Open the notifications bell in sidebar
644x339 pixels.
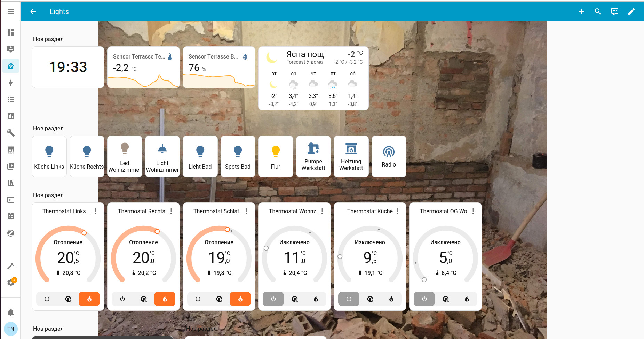11,312
